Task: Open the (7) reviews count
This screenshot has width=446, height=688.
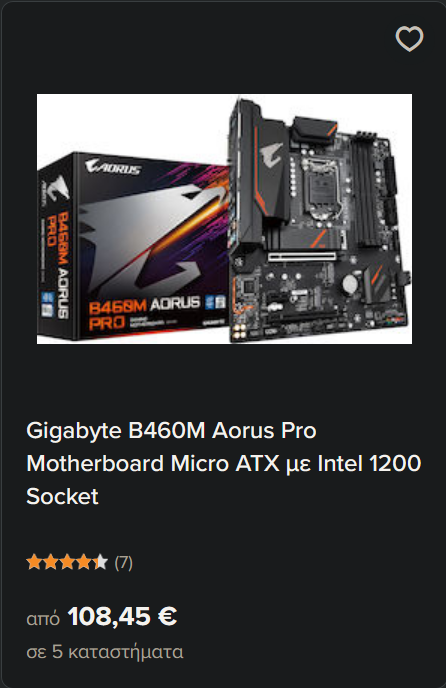Action: coord(123,563)
